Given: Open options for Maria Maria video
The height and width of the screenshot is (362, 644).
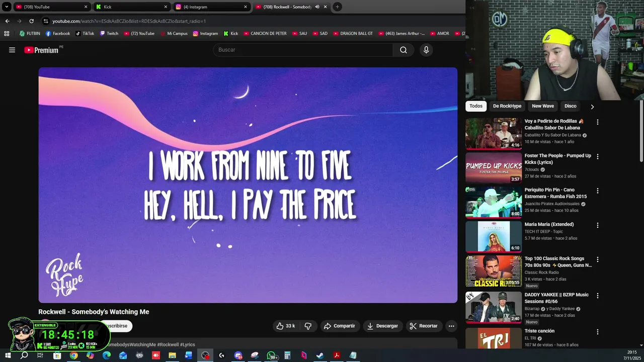Looking at the screenshot, I should (x=598, y=225).
